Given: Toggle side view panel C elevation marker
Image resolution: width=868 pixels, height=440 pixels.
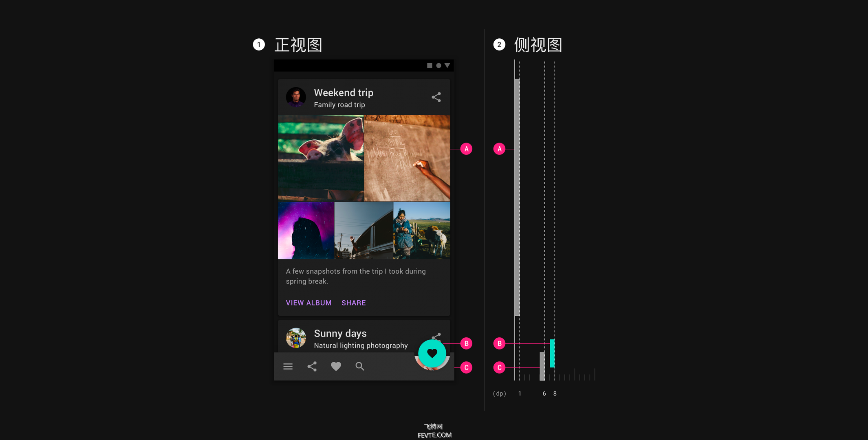Looking at the screenshot, I should pos(499,367).
